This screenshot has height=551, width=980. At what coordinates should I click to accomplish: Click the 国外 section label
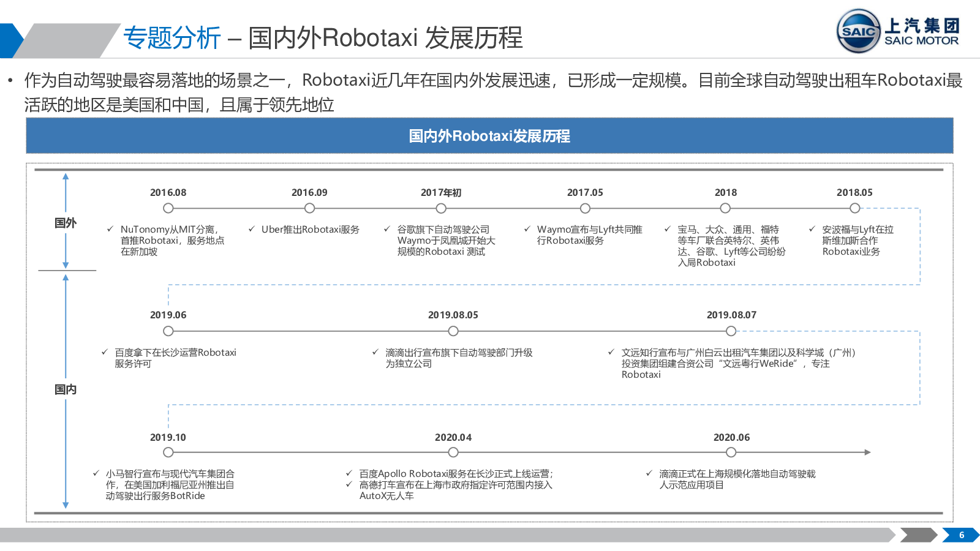[x=66, y=223]
